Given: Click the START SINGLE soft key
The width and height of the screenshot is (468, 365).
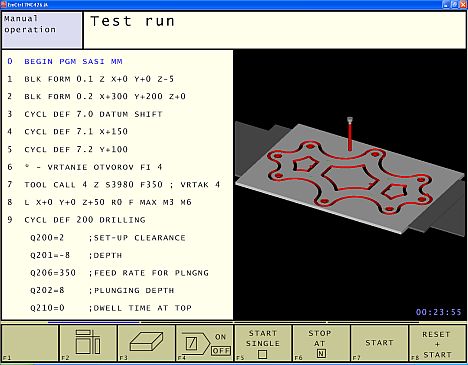Looking at the screenshot, I should tap(263, 343).
